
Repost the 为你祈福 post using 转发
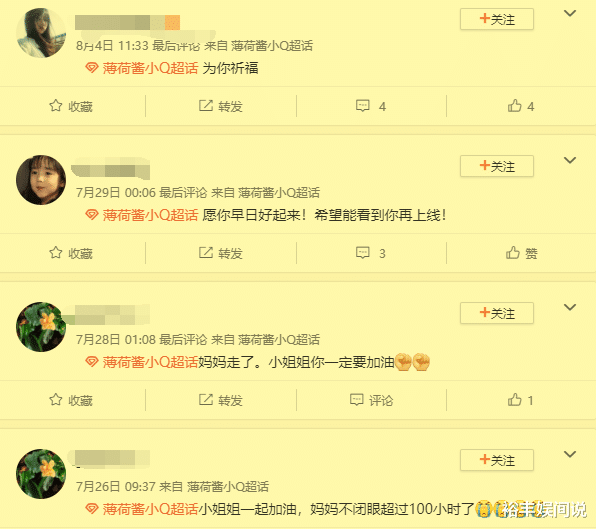coord(221,106)
